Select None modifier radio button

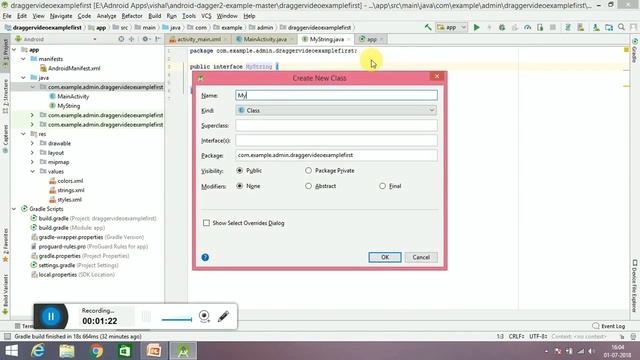[240, 186]
